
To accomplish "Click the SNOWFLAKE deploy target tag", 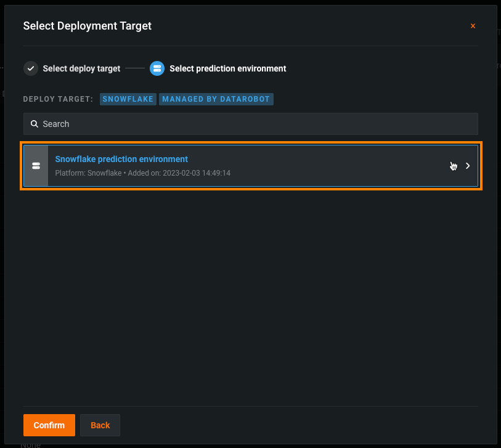I will 128,99.
